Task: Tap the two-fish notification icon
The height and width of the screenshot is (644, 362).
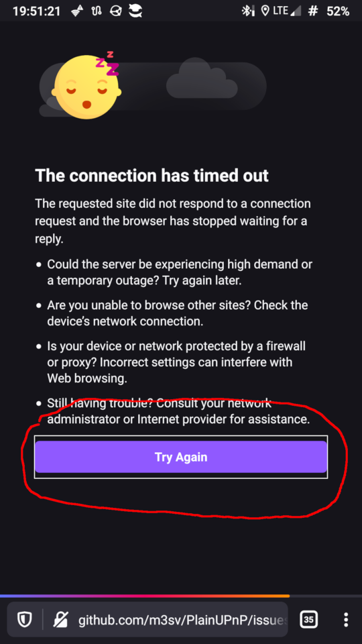Action: (135, 11)
